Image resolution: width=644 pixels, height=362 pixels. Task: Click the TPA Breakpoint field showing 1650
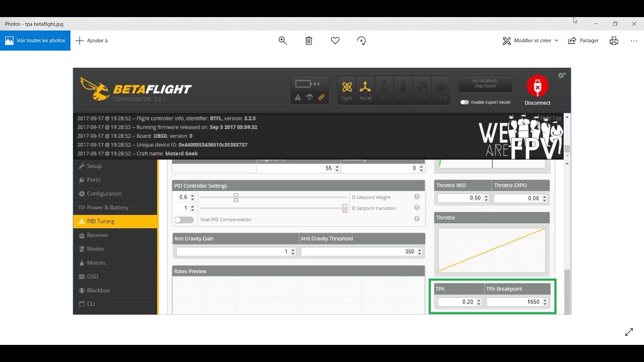click(517, 302)
